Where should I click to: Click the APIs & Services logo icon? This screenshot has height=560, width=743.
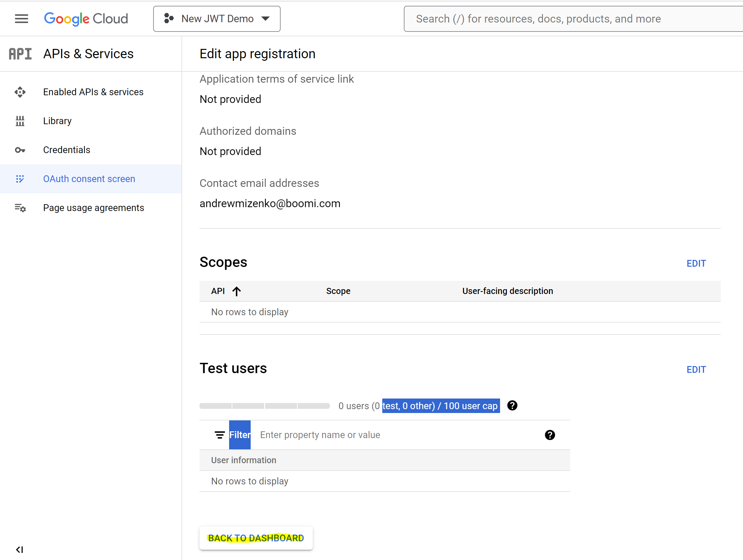tap(20, 53)
